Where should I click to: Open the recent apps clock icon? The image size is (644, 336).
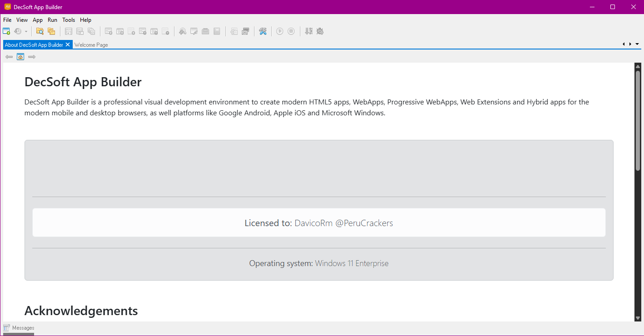(18, 31)
